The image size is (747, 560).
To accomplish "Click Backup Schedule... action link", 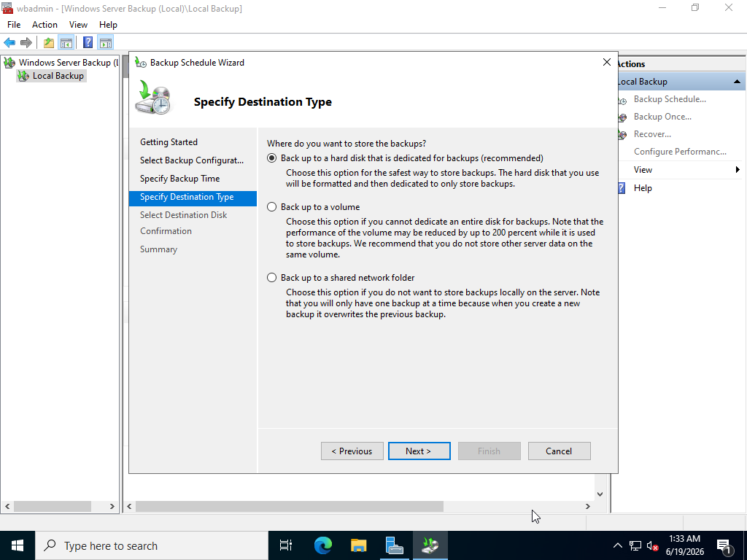I will [x=670, y=99].
